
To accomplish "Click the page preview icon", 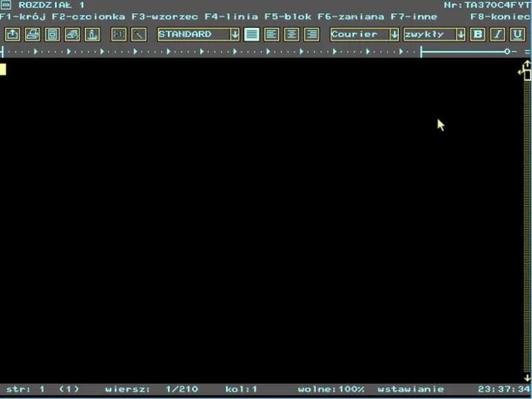I will coord(52,34).
